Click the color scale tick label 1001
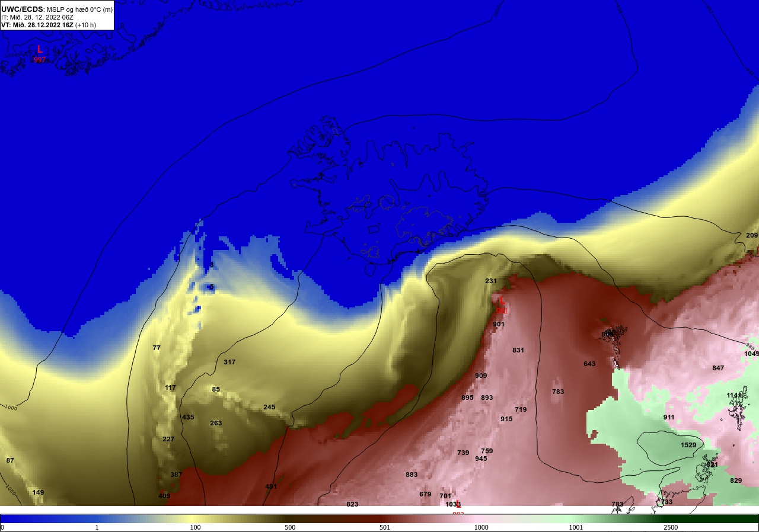759x532 pixels. [576, 527]
